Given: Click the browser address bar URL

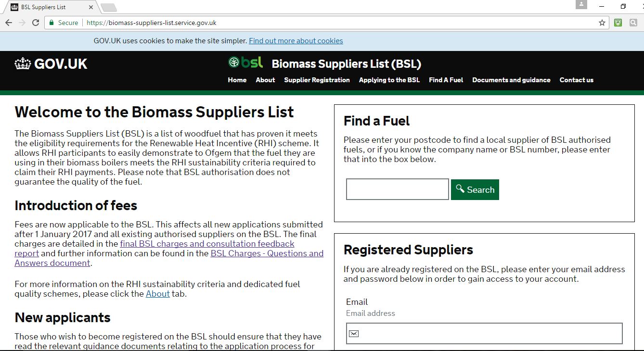Looking at the screenshot, I should coord(151,23).
